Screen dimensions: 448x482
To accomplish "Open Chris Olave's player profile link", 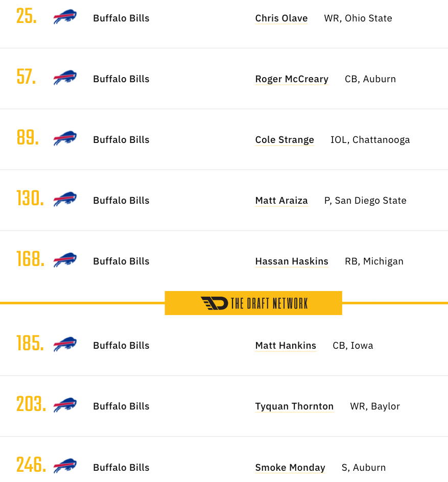I will [281, 18].
